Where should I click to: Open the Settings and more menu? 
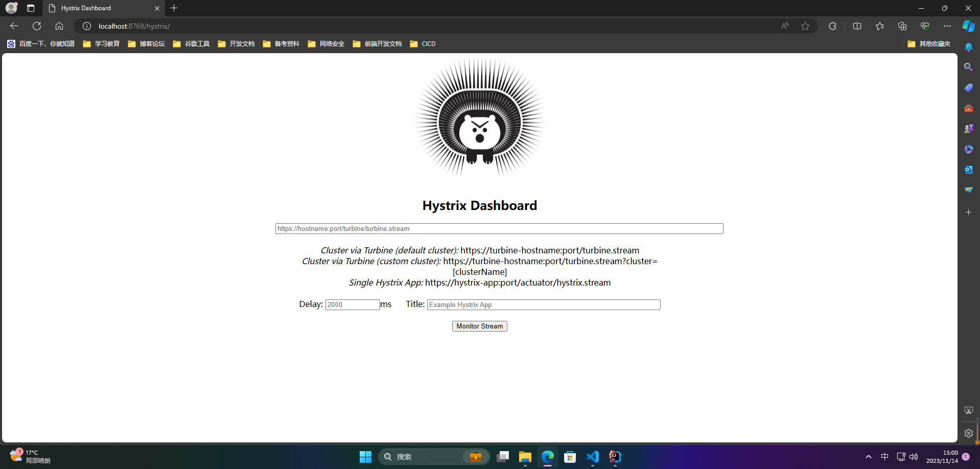(947, 26)
